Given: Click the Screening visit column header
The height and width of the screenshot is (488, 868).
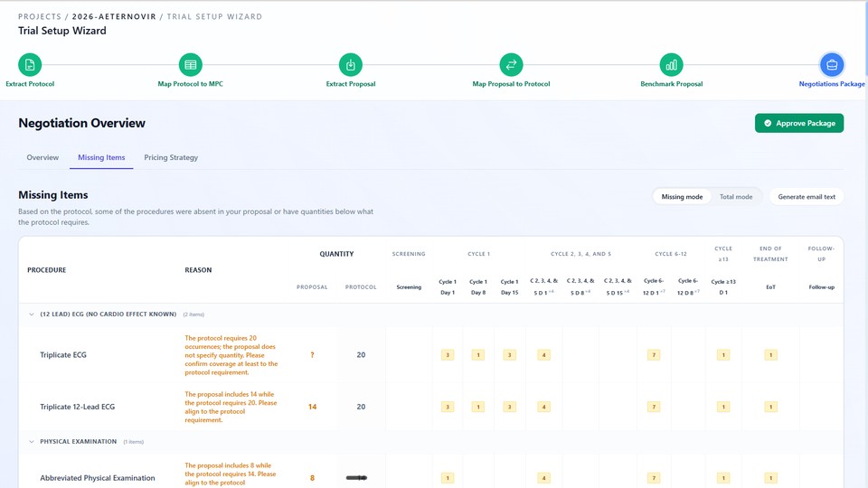Looking at the screenshot, I should pyautogui.click(x=409, y=287).
